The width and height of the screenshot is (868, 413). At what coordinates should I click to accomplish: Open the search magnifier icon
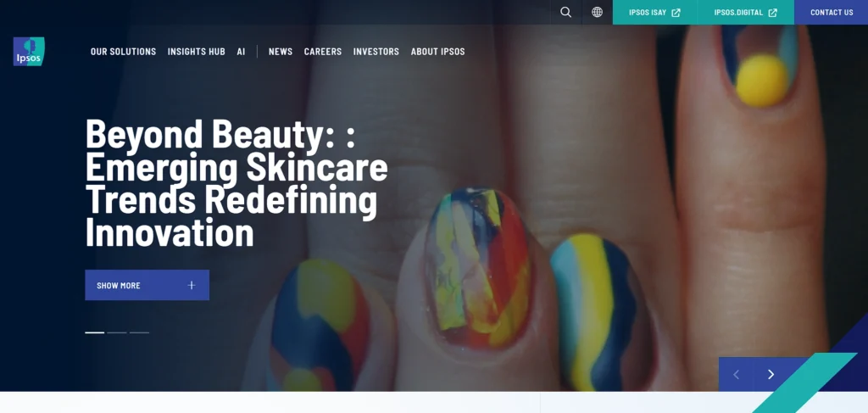565,12
